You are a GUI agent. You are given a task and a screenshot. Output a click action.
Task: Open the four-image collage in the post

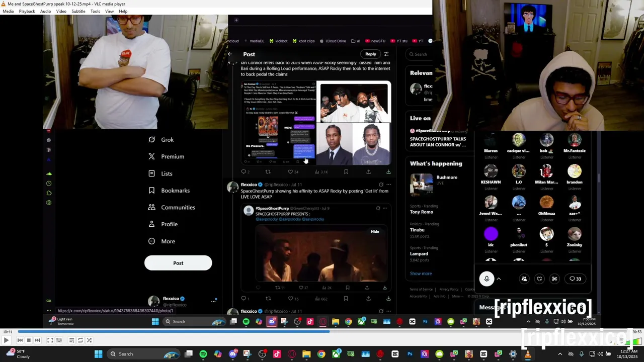(317, 123)
